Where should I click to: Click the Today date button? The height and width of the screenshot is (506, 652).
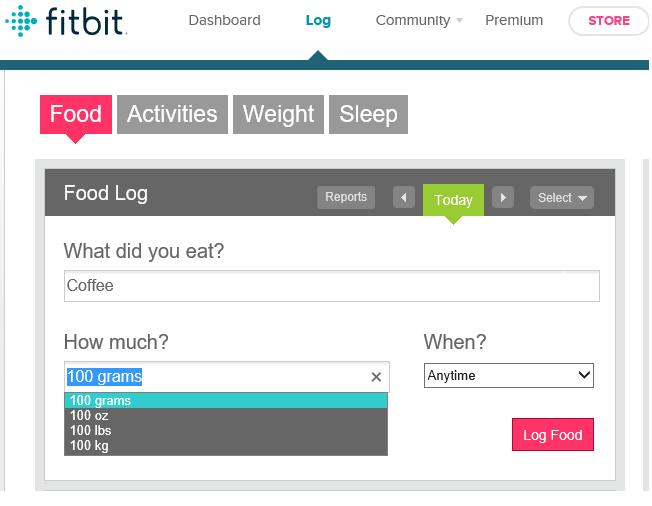[453, 200]
